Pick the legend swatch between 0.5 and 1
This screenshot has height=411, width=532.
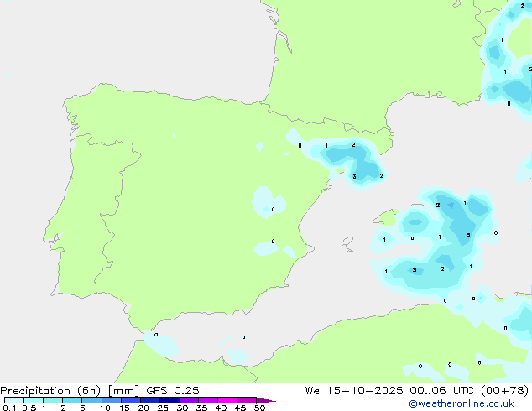pos(34,400)
